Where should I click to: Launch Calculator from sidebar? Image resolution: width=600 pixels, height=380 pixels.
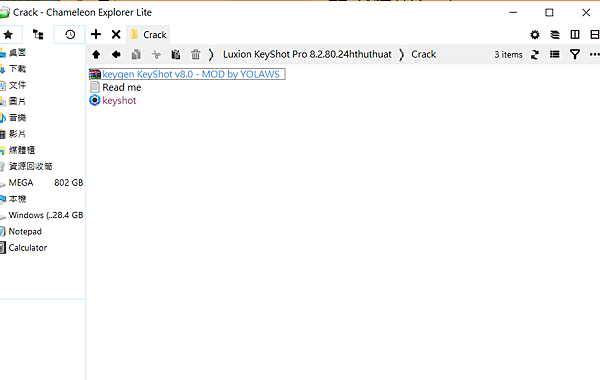tap(28, 248)
